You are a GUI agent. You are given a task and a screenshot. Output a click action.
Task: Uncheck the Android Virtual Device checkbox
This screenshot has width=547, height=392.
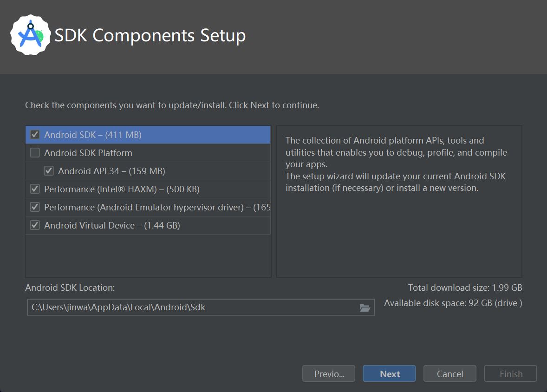click(35, 226)
